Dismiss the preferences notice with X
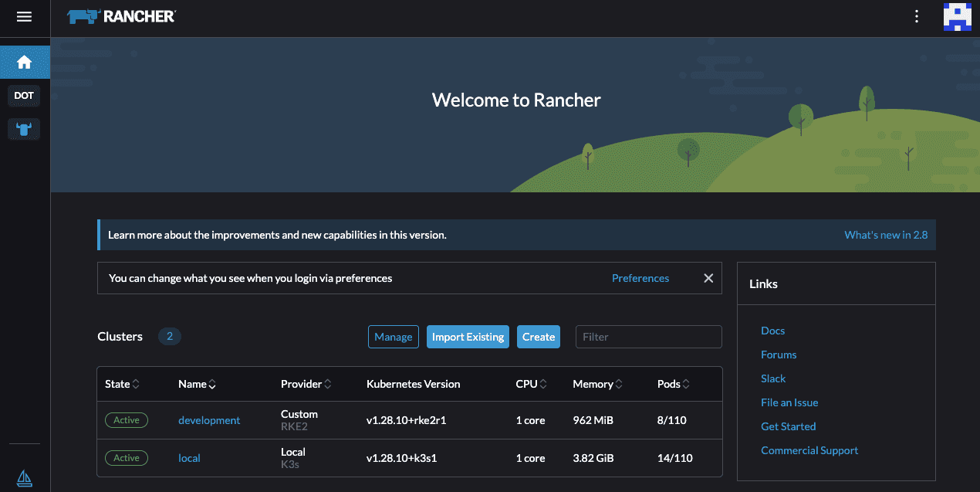This screenshot has width=980, height=492. tap(708, 278)
